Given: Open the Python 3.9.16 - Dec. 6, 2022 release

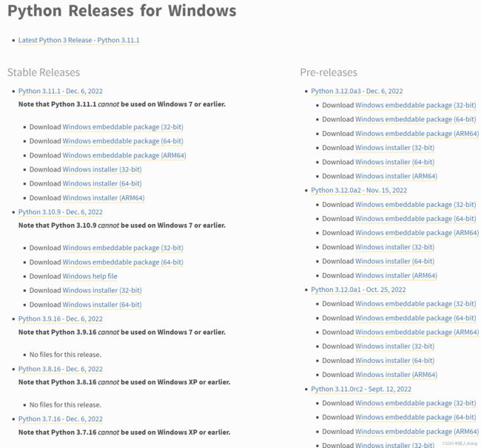Looking at the screenshot, I should click(61, 319).
